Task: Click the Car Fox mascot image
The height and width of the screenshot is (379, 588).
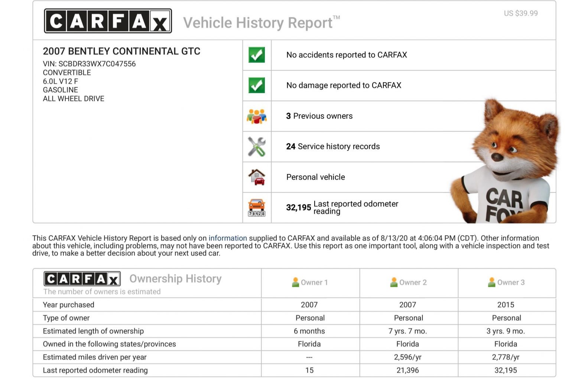Action: pyautogui.click(x=505, y=162)
